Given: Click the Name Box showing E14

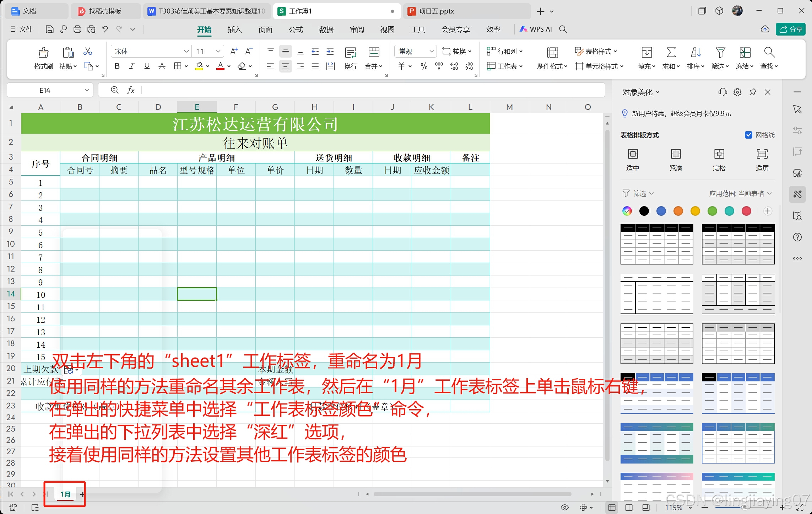Looking at the screenshot, I should click(x=45, y=90).
